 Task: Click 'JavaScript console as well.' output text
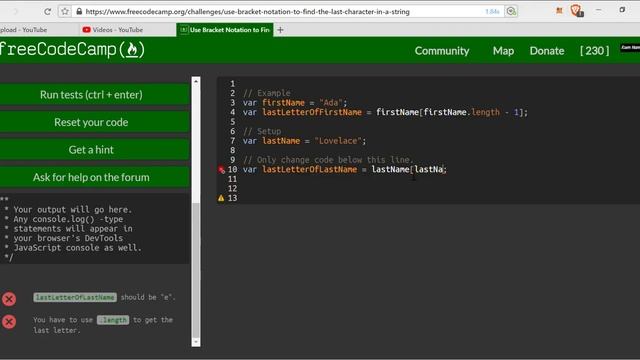tap(77, 248)
